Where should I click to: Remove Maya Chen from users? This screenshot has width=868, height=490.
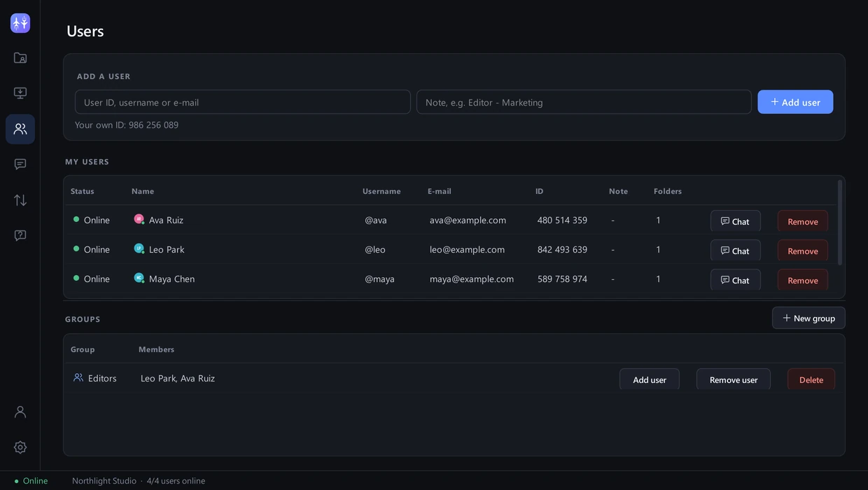pyautogui.click(x=803, y=280)
